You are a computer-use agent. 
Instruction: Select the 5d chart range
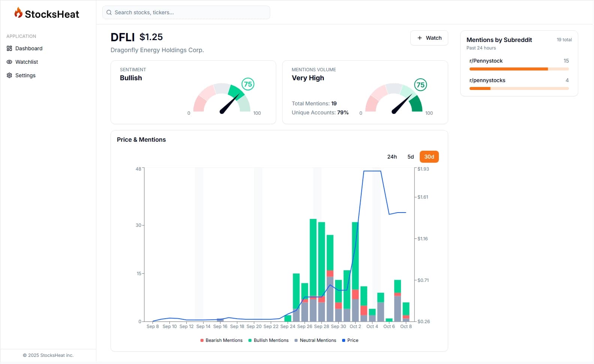tap(411, 157)
